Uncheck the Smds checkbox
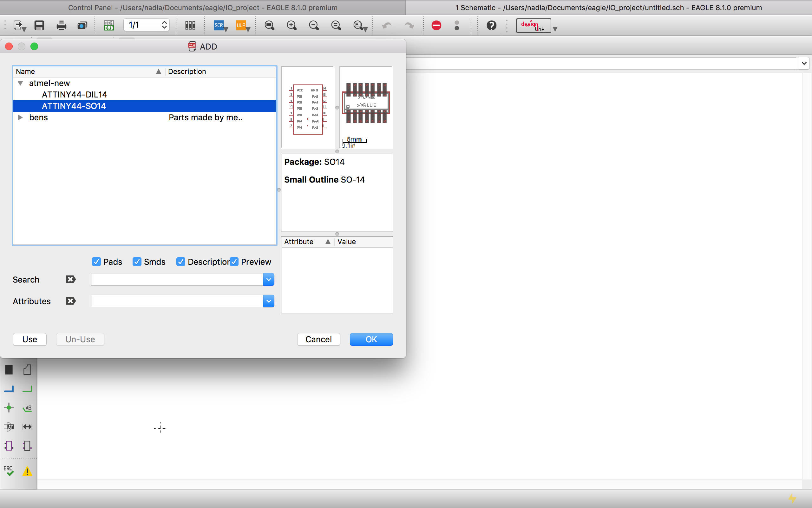 point(137,262)
